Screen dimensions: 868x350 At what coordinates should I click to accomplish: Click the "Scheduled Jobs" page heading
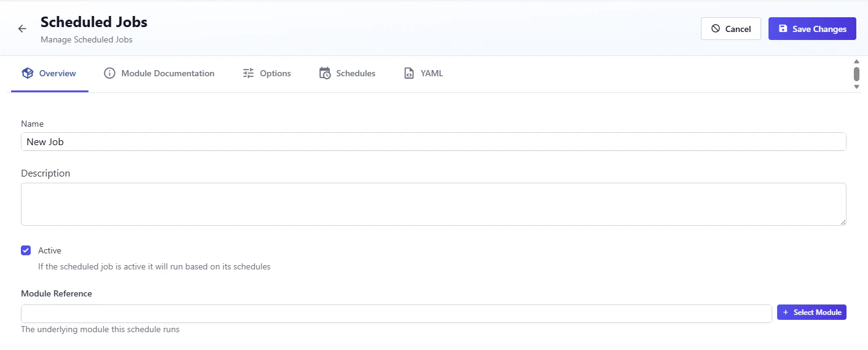coord(94,22)
